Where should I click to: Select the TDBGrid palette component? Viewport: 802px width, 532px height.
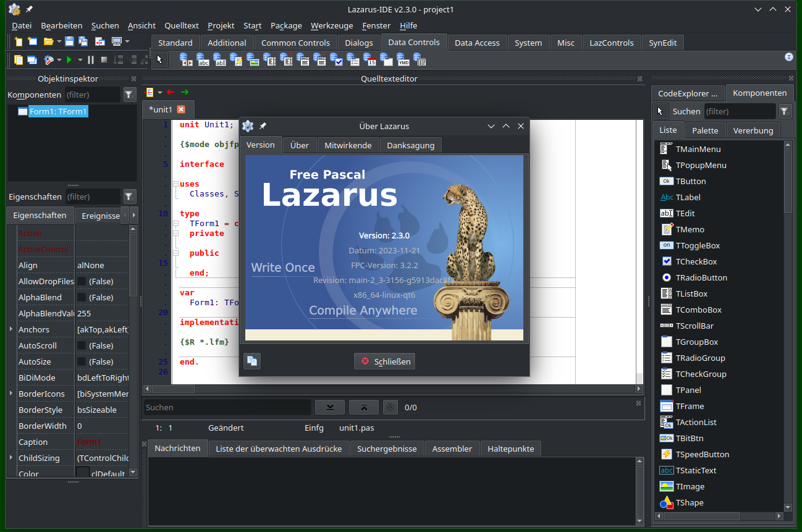click(x=420, y=59)
